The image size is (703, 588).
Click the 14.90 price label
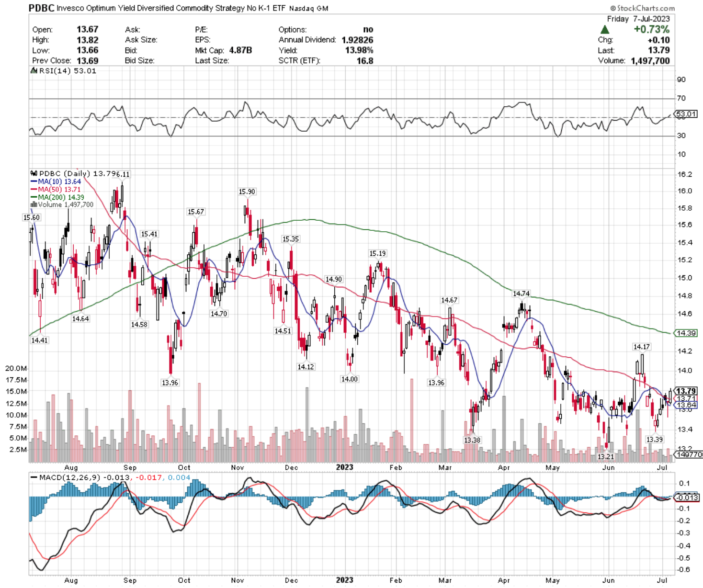(334, 279)
